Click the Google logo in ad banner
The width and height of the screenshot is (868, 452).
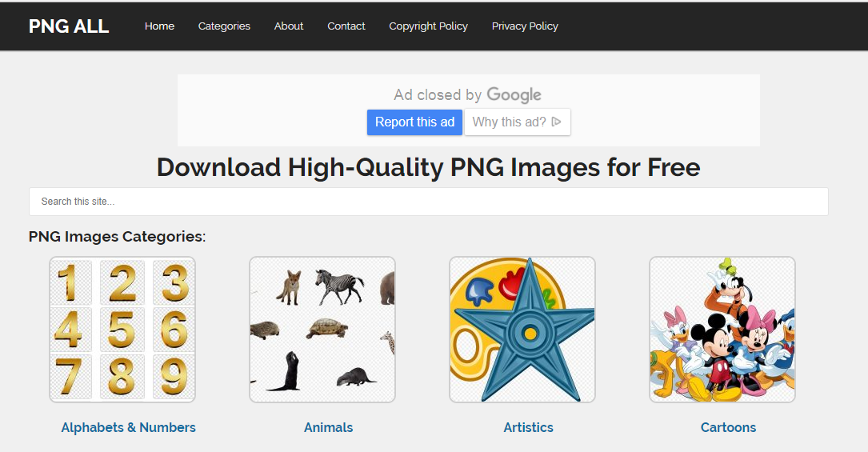pos(514,95)
